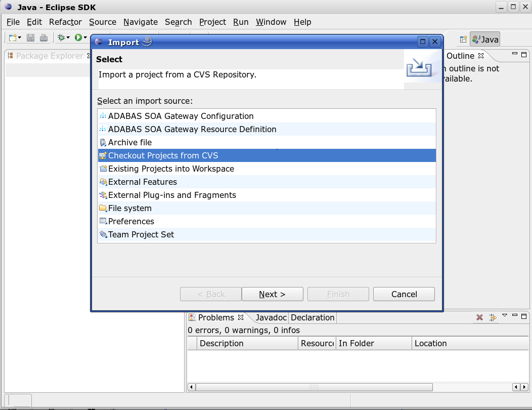The width and height of the screenshot is (532, 410).
Task: Click the Archive file icon
Action: click(103, 143)
